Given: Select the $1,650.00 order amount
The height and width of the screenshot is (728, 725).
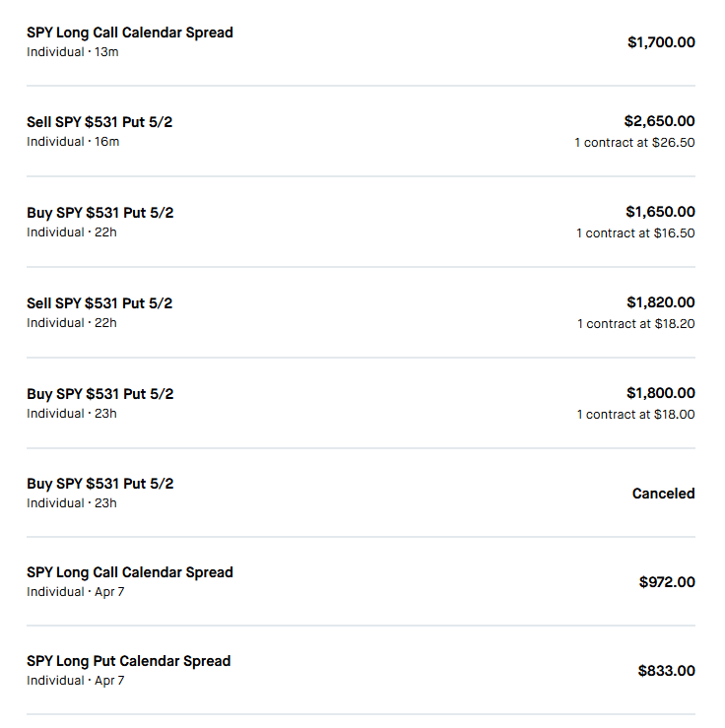Looking at the screenshot, I should (x=660, y=212).
